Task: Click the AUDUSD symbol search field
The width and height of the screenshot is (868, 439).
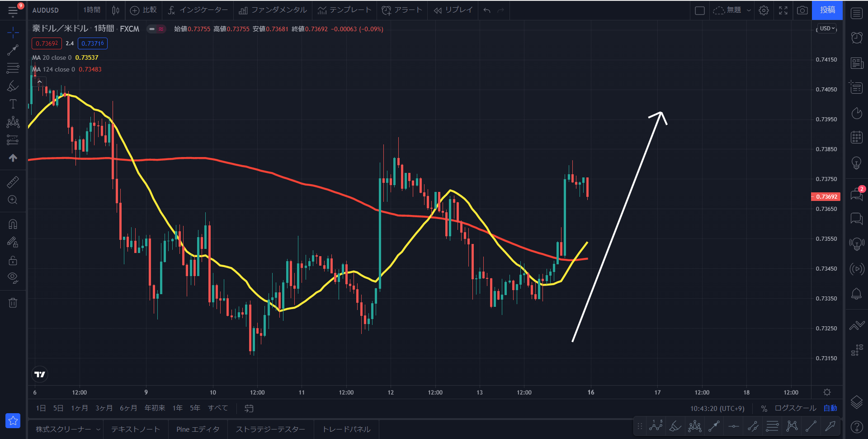Action: (x=46, y=10)
